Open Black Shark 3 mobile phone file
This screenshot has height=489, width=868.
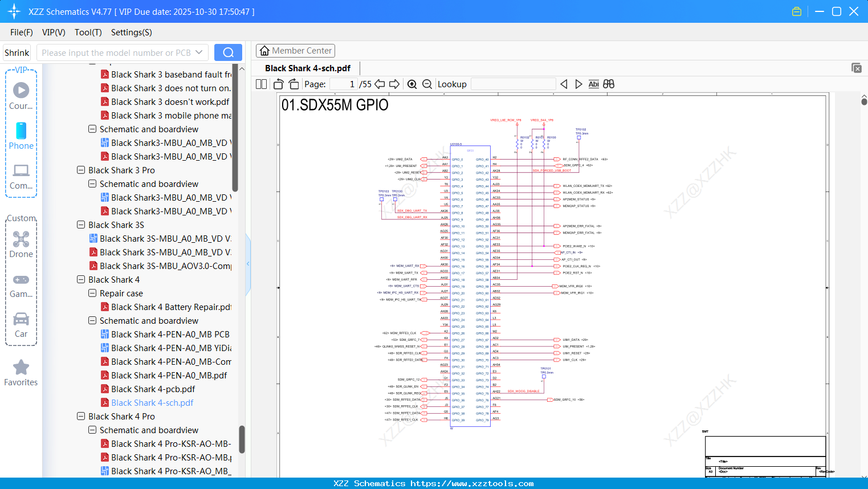coord(171,115)
